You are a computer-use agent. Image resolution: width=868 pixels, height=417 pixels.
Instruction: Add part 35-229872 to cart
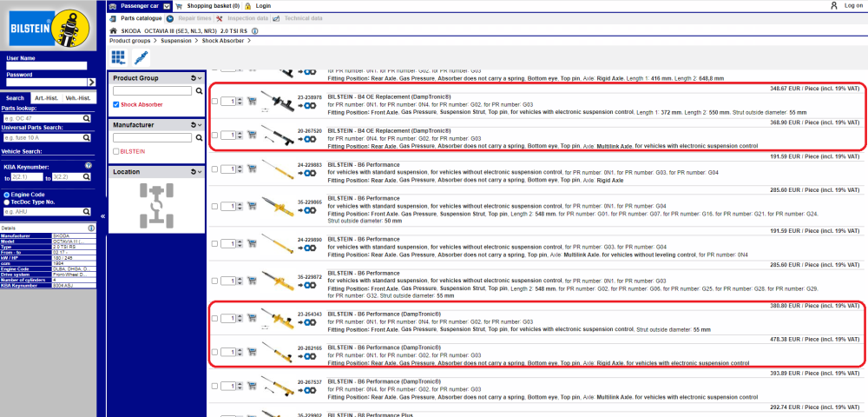252,281
